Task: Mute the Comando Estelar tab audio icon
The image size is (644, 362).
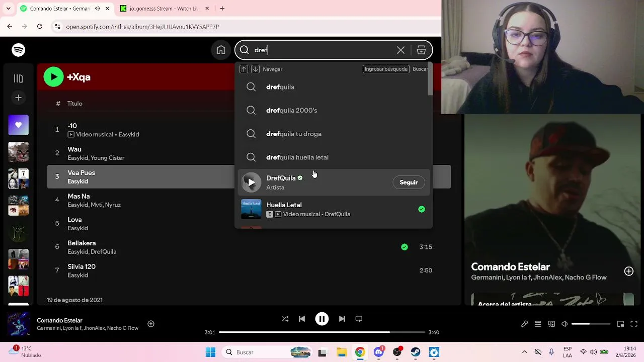Action: click(x=97, y=9)
